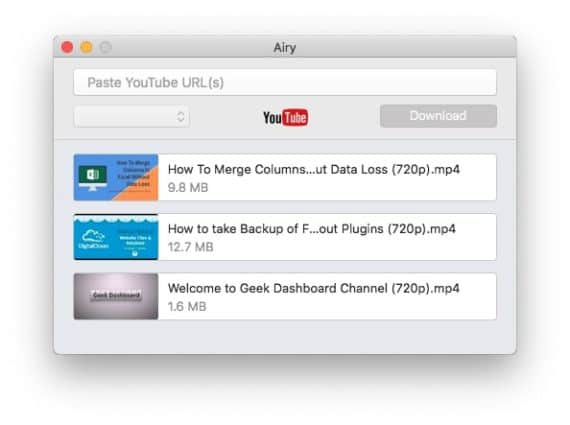570x425 pixels.
Task: Close the Airy window with red button
Action: coord(67,47)
